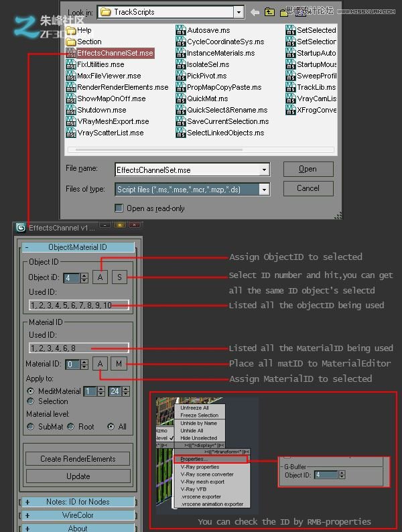402x532 pixels.
Task: Choose Properties... in context menu
Action: (x=210, y=459)
